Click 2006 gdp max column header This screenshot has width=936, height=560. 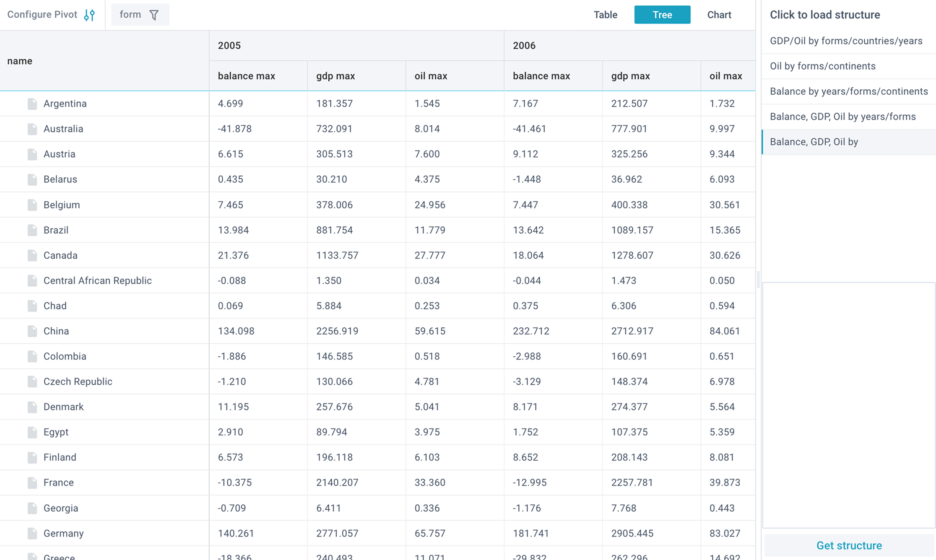pyautogui.click(x=652, y=76)
